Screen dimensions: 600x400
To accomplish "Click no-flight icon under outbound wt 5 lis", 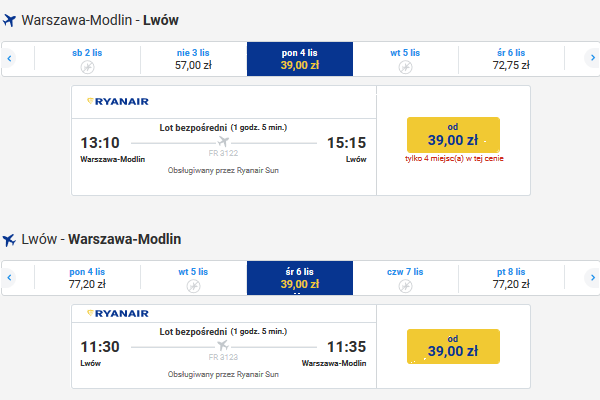I will [405, 67].
